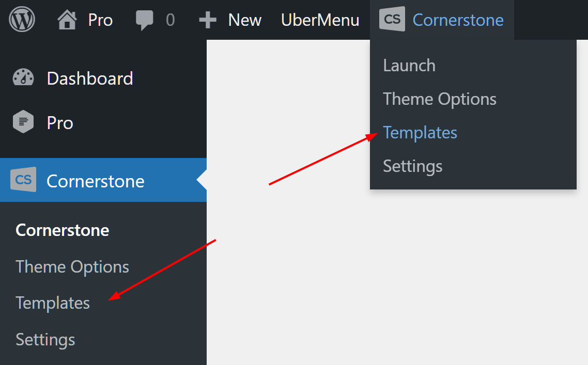The width and height of the screenshot is (588, 365).
Task: Click the CS badge on the Cornerstone sidebar entry
Action: pos(23,180)
